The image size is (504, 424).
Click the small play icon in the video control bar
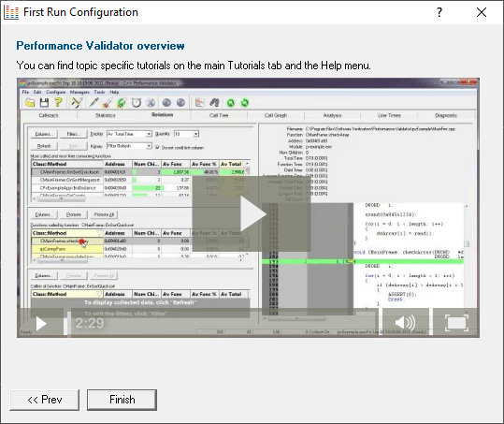click(x=41, y=323)
